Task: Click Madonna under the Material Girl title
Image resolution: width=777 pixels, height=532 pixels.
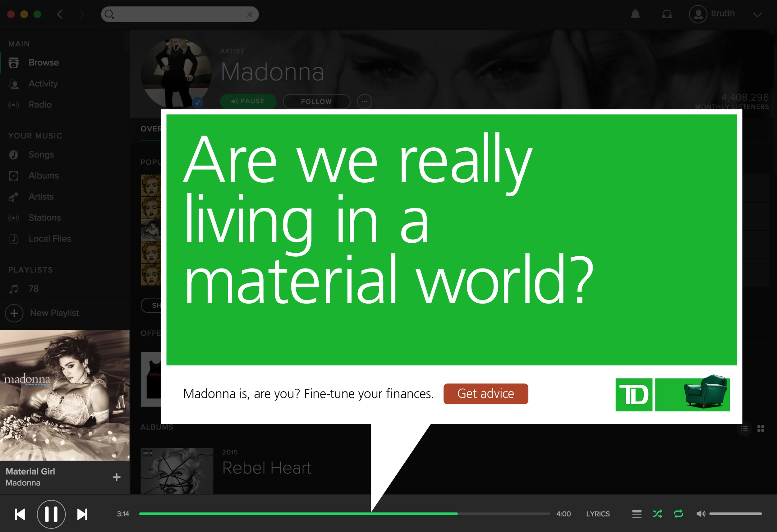Action: (23, 483)
